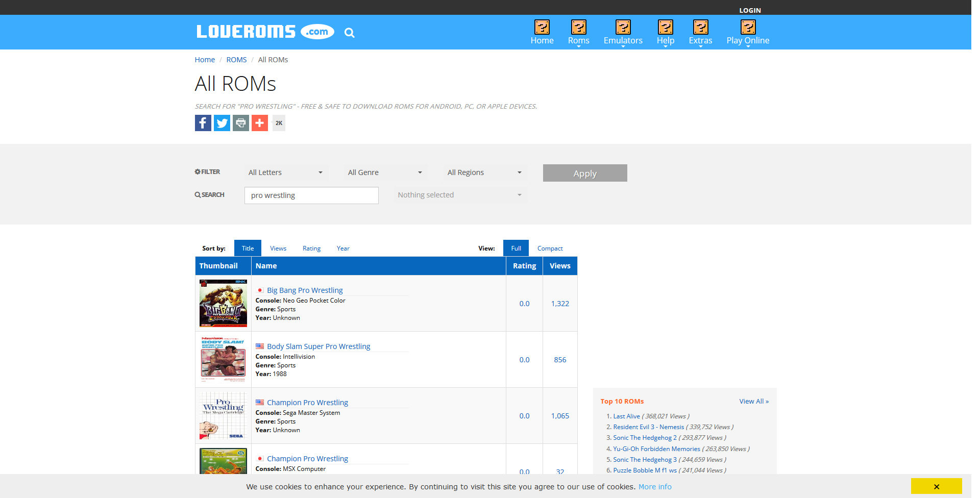Click US flag beside Body Slam Super Pro Wrestling
Screen dimensions: 980x498
(x=260, y=346)
